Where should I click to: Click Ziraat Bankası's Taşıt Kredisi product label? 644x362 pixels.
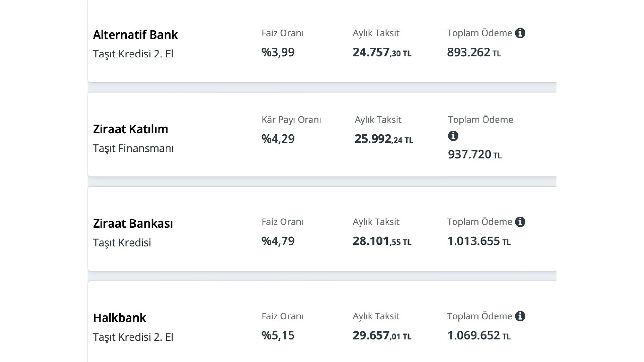coord(122,243)
